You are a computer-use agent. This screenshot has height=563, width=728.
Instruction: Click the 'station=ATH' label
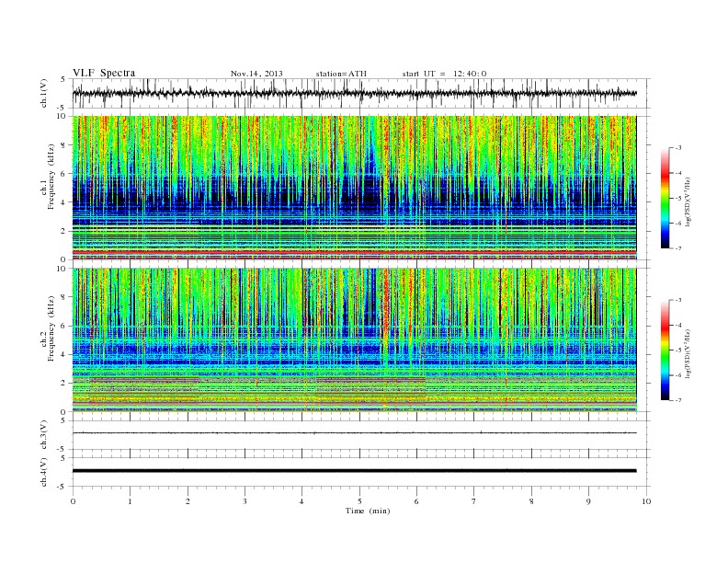coord(341,74)
